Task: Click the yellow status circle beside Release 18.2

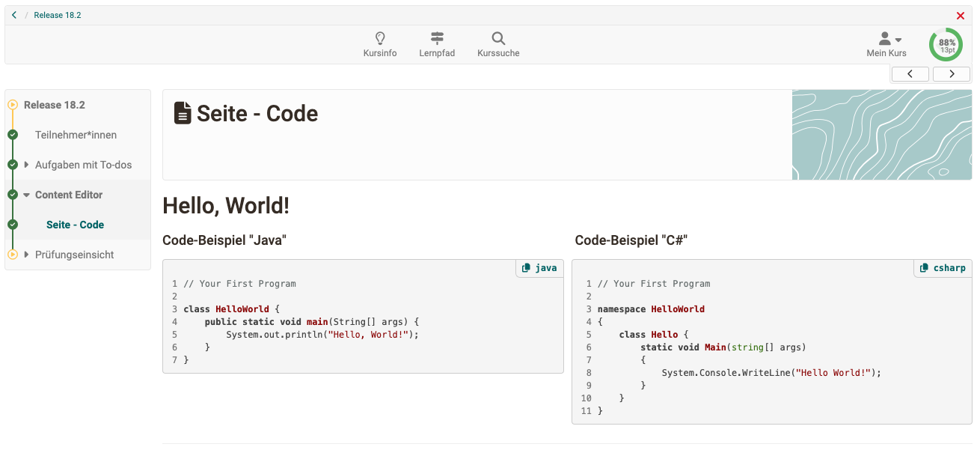Action: pos(13,105)
